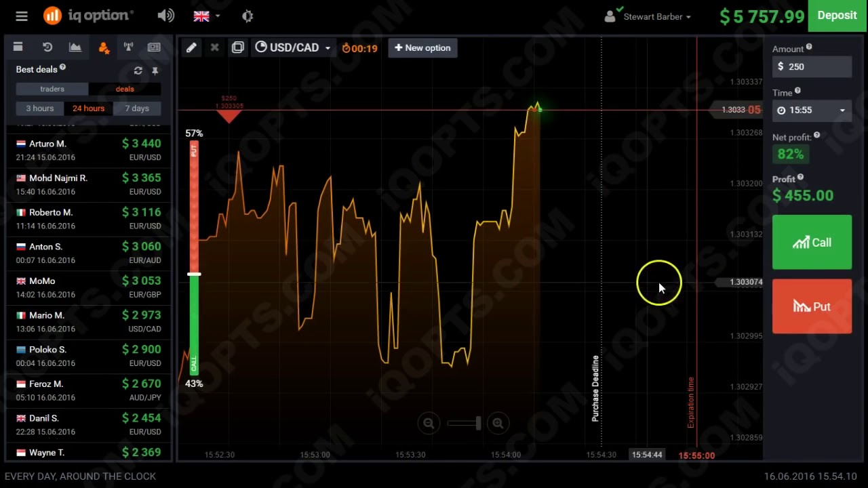Open the trading history clock icon
Image resolution: width=868 pixels, height=488 pixels.
(47, 47)
